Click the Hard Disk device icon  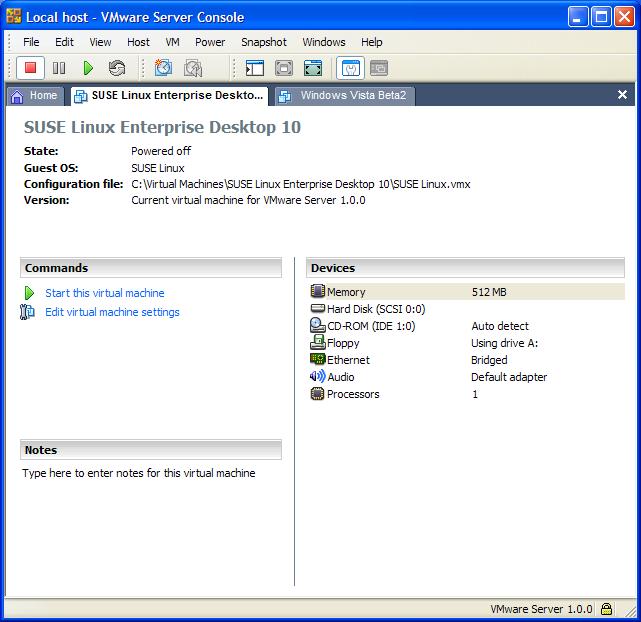click(318, 308)
